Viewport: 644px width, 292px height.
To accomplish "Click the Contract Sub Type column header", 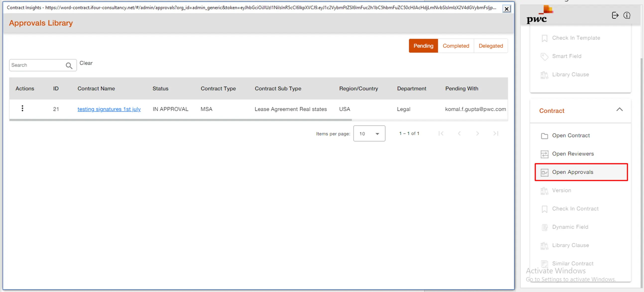I will (278, 89).
